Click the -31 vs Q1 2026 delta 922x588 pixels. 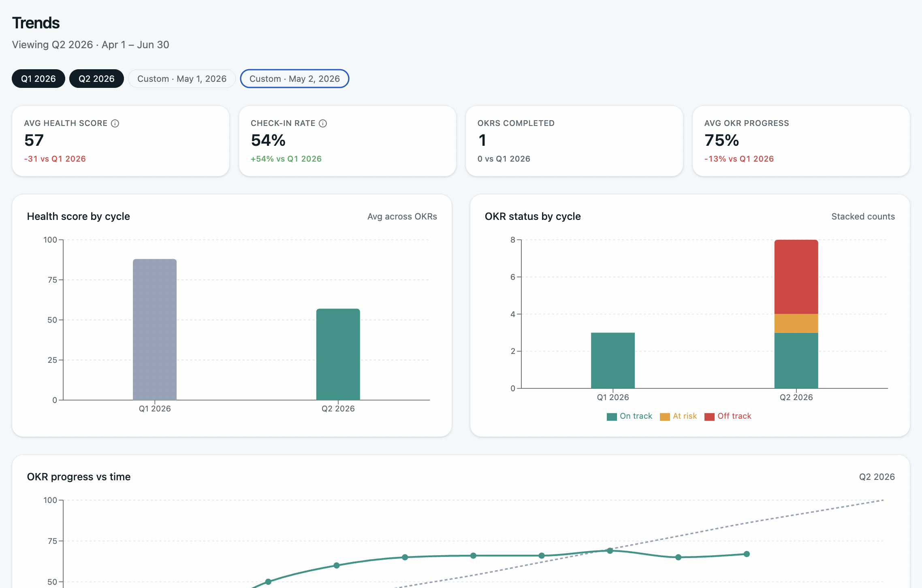click(x=55, y=159)
